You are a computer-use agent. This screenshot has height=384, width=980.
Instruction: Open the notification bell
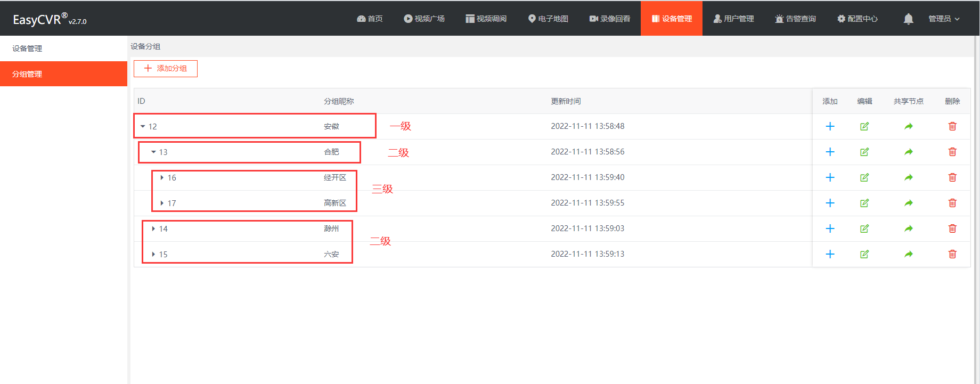909,19
